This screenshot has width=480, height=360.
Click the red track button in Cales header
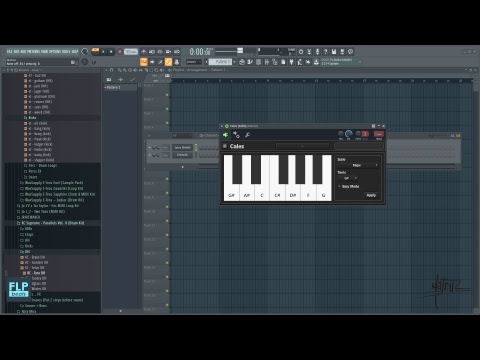(379, 134)
